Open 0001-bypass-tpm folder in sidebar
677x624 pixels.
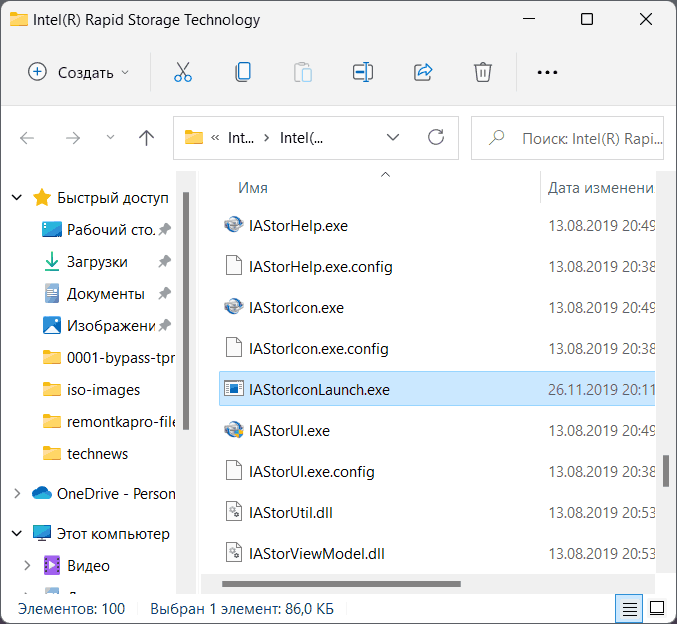[121, 358]
